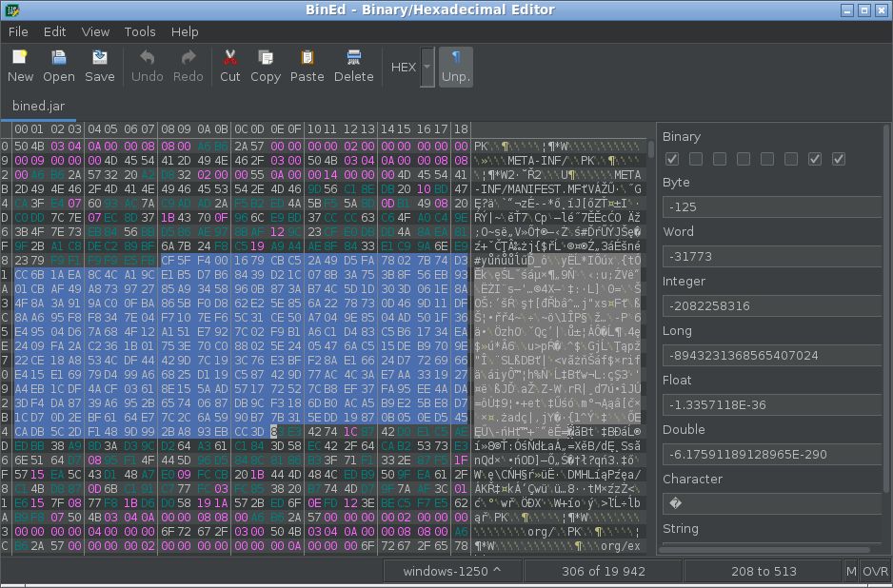Open the Tools menu

(139, 31)
